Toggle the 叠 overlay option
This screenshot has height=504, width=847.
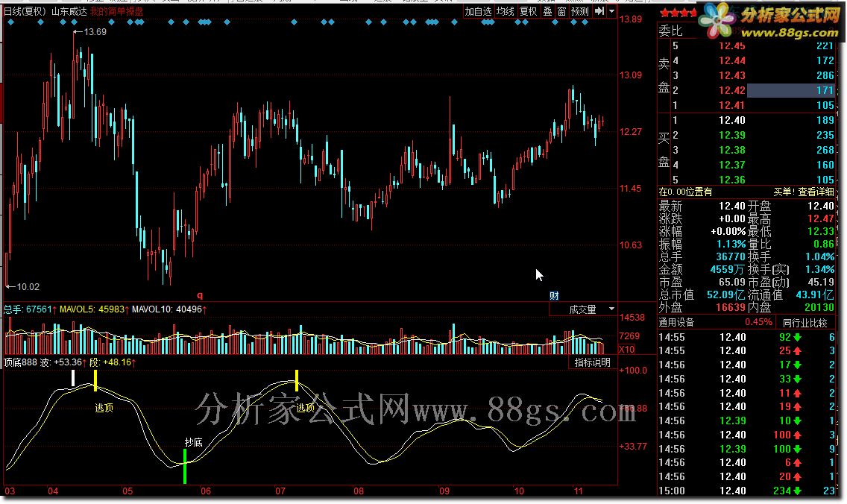(x=547, y=10)
